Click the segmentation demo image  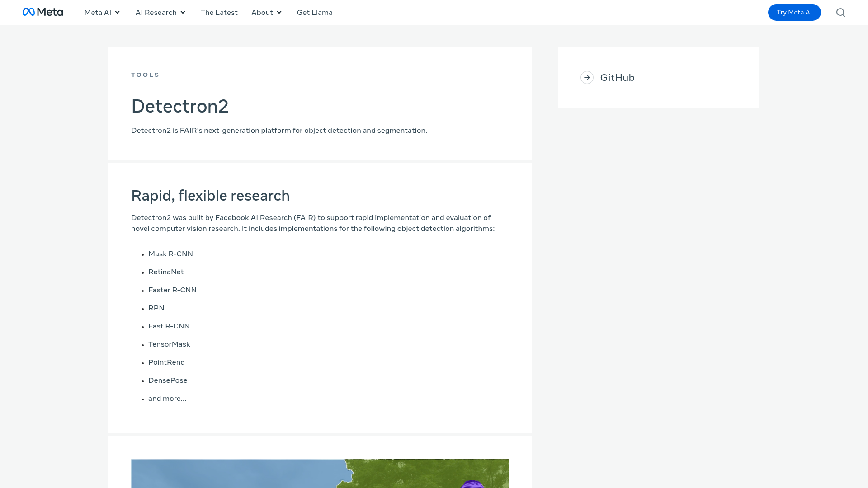click(x=320, y=474)
